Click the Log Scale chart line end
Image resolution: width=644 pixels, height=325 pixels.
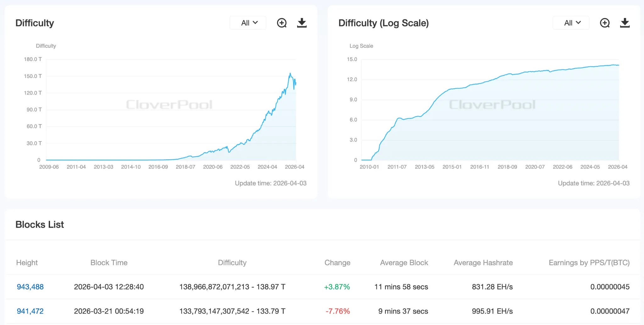pyautogui.click(x=618, y=65)
